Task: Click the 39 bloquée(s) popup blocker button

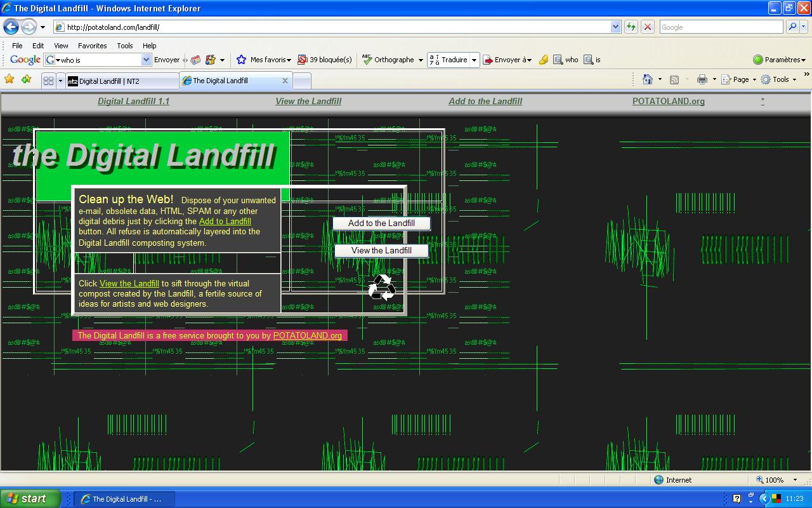Action: (325, 60)
